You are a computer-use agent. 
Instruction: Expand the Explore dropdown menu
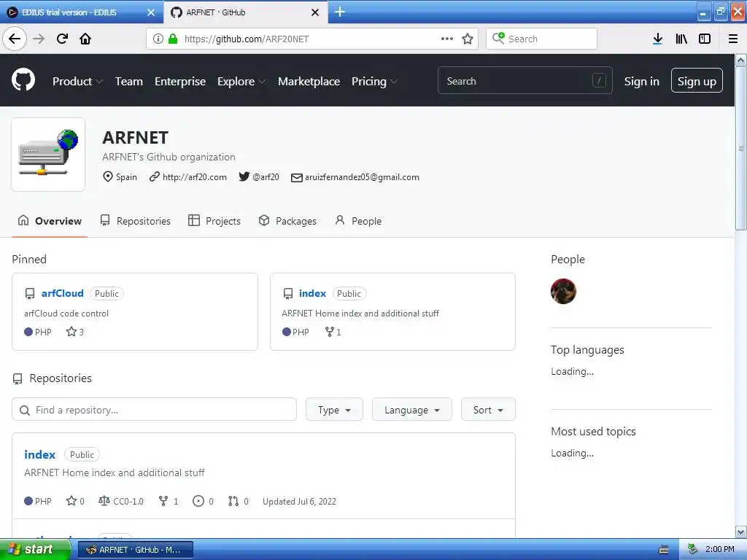point(241,82)
